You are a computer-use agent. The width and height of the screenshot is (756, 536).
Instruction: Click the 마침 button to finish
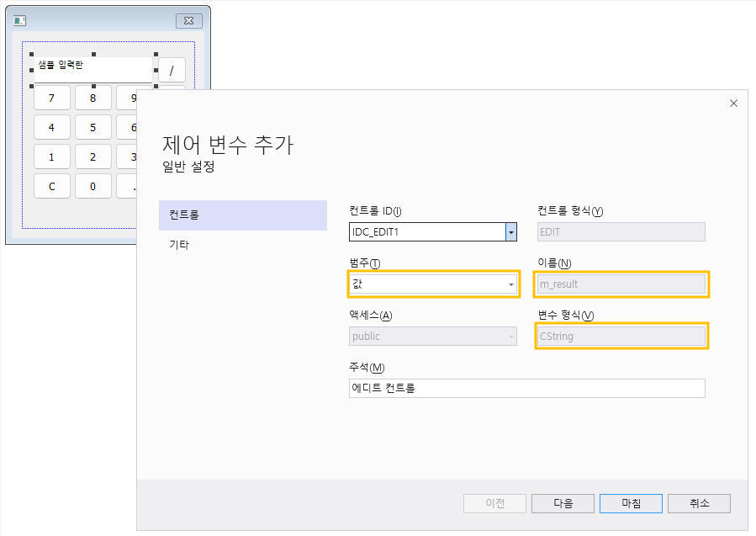[631, 503]
